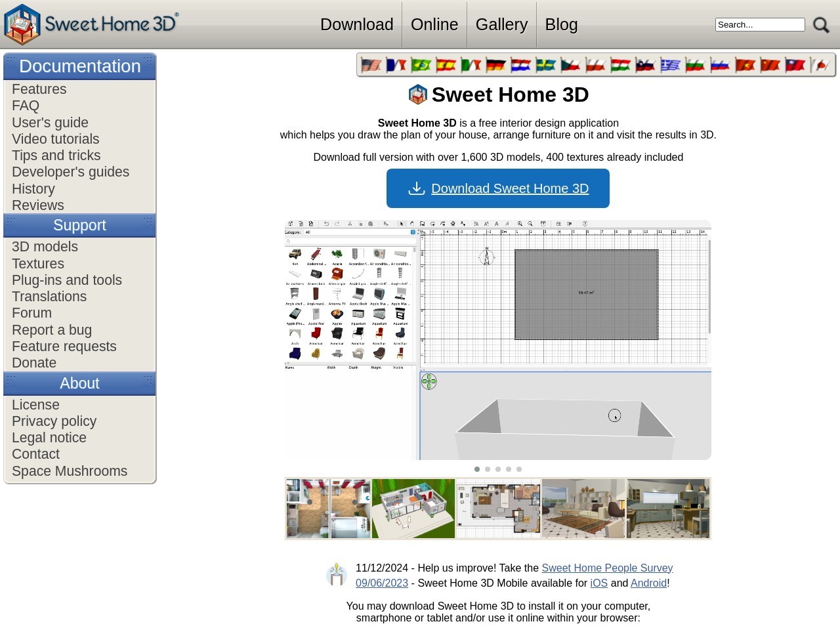Open the Legal notice link
The image size is (840, 630).
point(49,438)
